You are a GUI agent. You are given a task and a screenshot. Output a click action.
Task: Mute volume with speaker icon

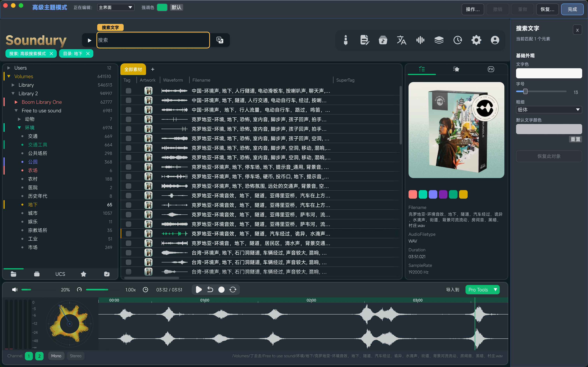click(x=15, y=289)
